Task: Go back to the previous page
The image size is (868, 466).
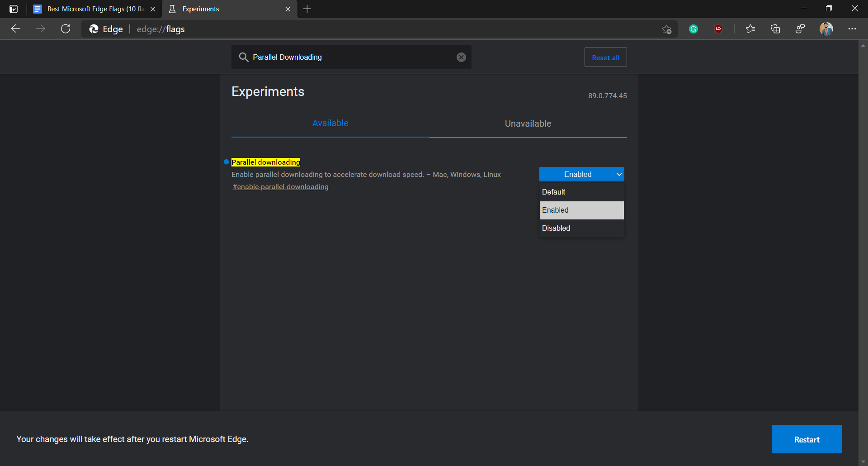Action: click(16, 29)
